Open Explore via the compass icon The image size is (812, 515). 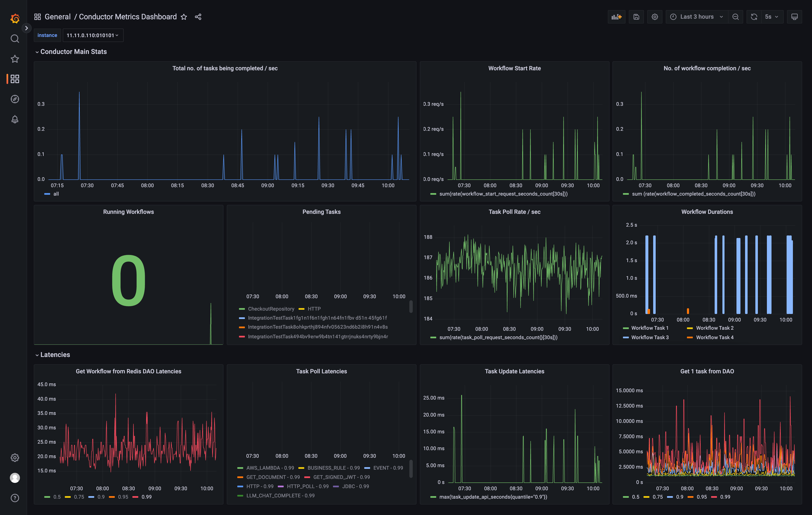pos(15,99)
